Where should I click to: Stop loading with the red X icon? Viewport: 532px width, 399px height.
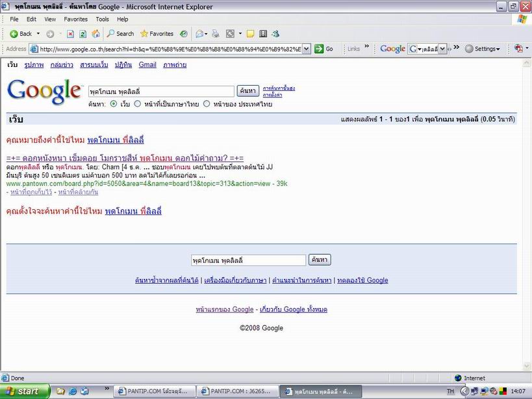coord(70,34)
